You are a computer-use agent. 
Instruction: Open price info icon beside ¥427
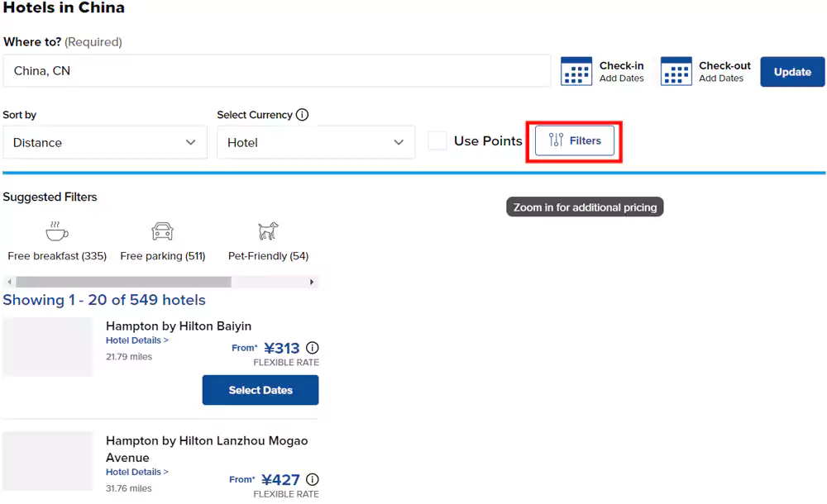tap(312, 479)
